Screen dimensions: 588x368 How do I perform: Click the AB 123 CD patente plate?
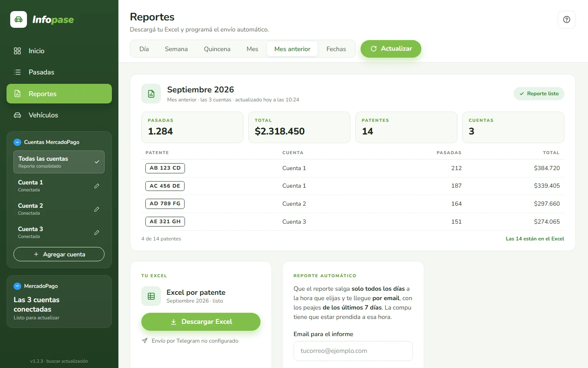coord(165,168)
